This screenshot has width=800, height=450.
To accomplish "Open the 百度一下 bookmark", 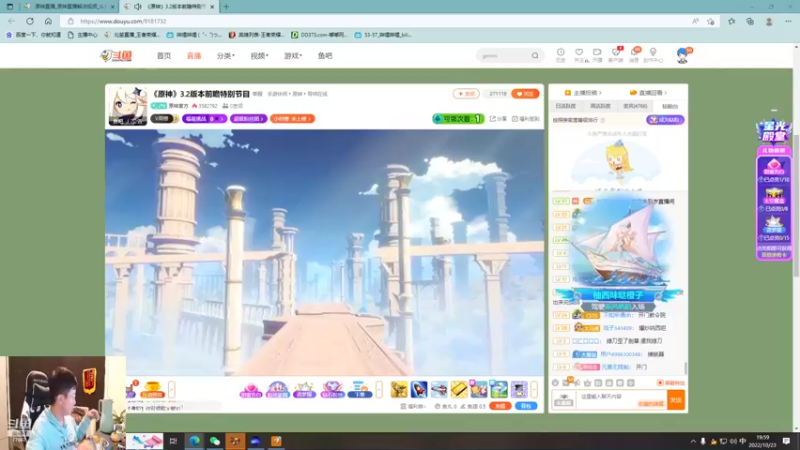I will click(33, 35).
